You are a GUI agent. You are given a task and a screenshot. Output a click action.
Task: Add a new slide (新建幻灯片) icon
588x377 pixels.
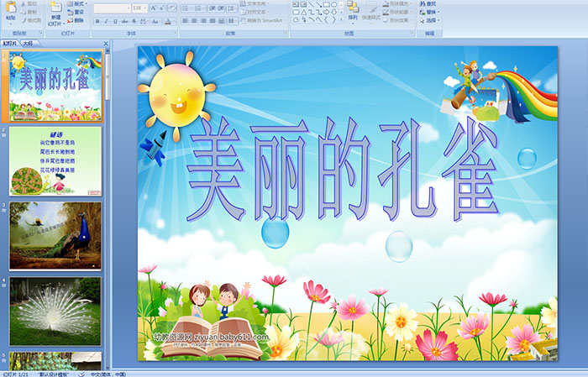point(56,7)
